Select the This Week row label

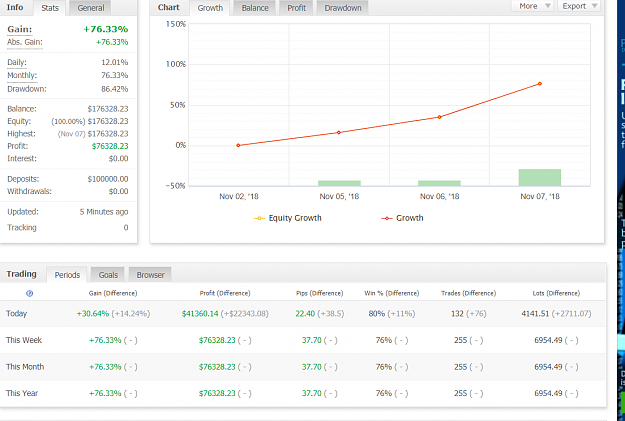point(24,340)
